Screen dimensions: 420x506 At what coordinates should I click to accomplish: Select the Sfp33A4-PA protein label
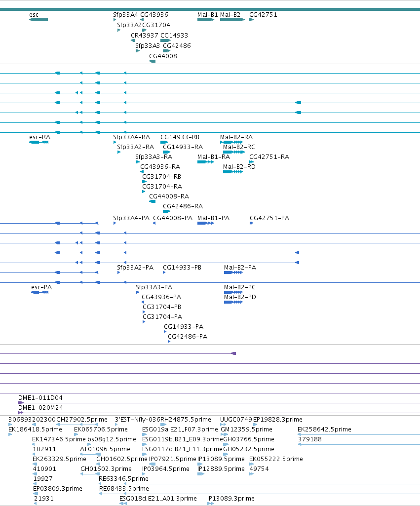(x=131, y=218)
